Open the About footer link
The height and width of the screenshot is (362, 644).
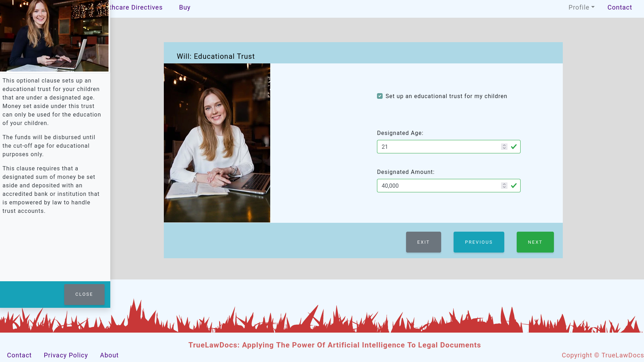tap(109, 355)
